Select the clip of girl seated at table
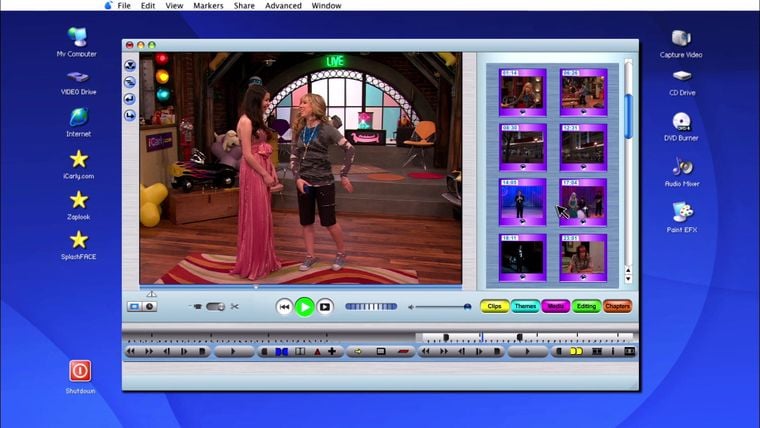Viewport: 760px width, 428px height. pos(583,257)
